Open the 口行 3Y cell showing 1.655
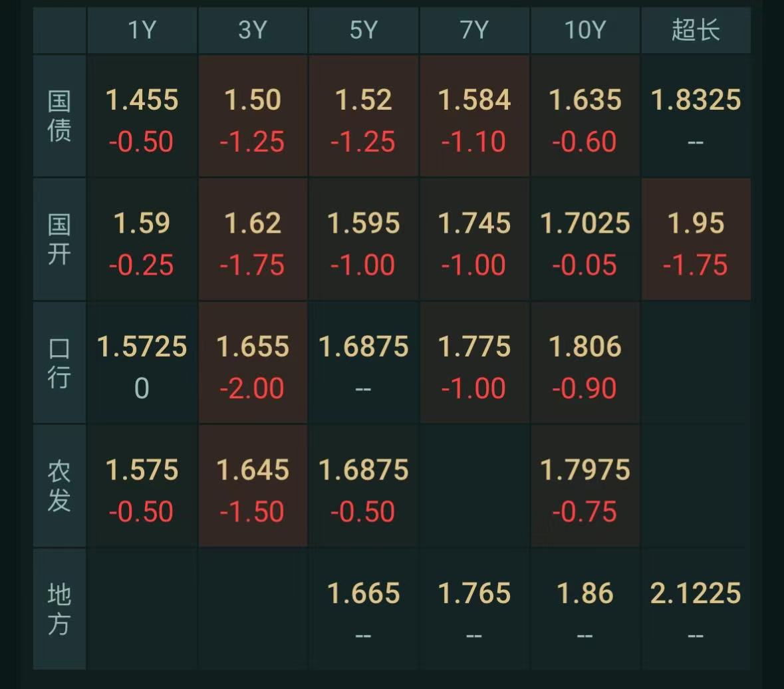This screenshot has height=689, width=784. pyautogui.click(x=253, y=362)
